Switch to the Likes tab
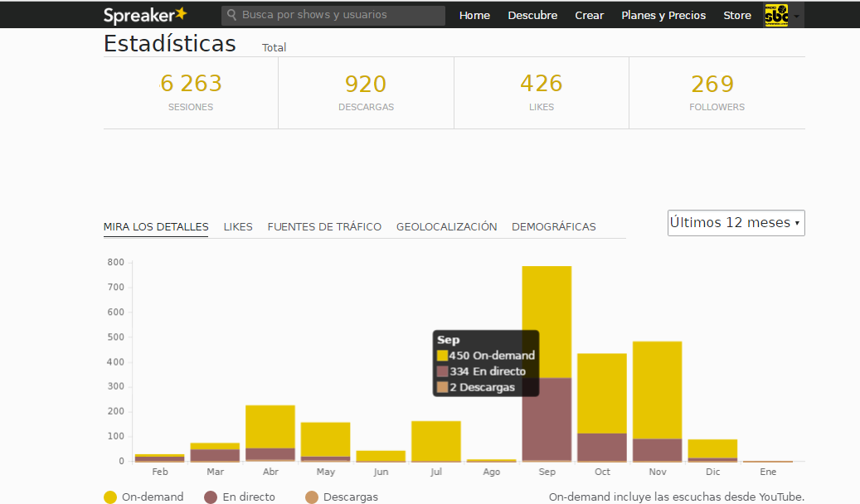 click(238, 227)
